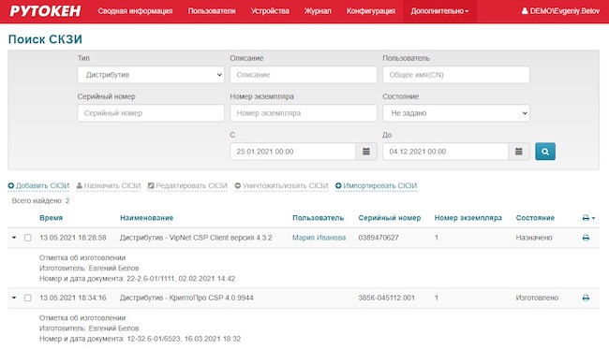Viewport: 609px width, 364px height.
Task: Sort by the Серийный номер column header
Action: pyautogui.click(x=390, y=218)
